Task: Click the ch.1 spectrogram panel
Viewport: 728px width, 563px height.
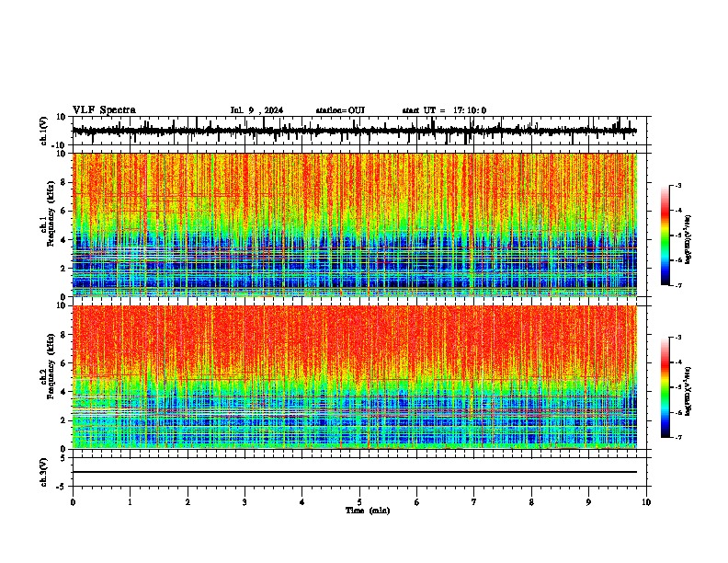Action: coord(355,224)
